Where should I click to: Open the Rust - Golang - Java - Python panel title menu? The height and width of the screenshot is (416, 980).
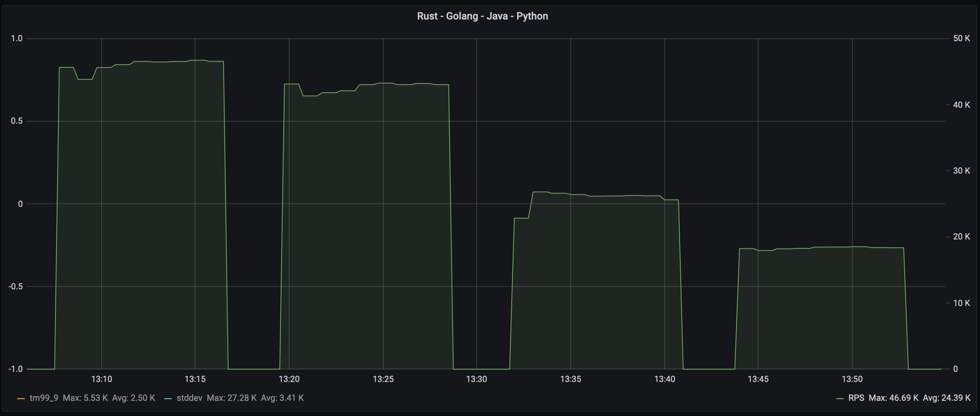pos(482,16)
